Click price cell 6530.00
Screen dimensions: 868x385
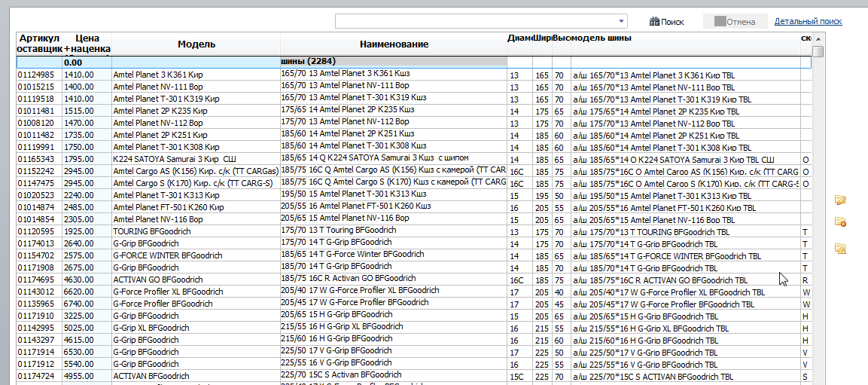(x=87, y=353)
